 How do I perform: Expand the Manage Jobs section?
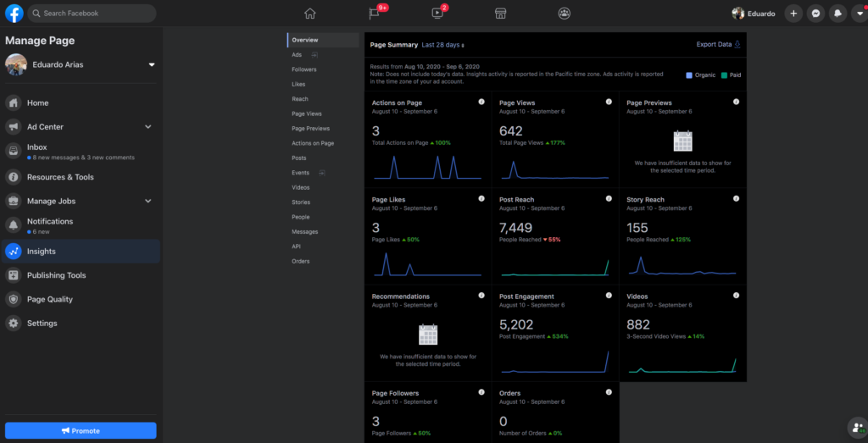pyautogui.click(x=147, y=201)
